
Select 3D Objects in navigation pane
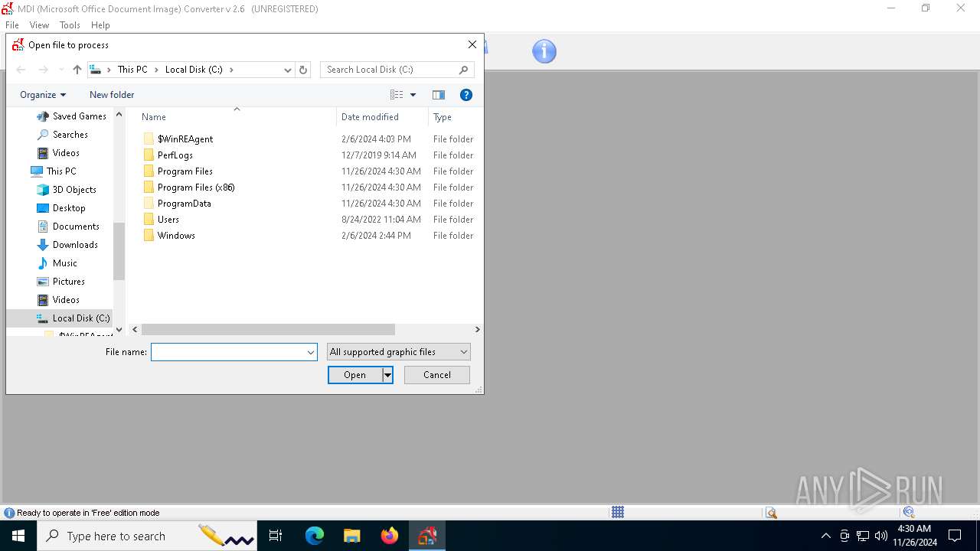click(74, 190)
